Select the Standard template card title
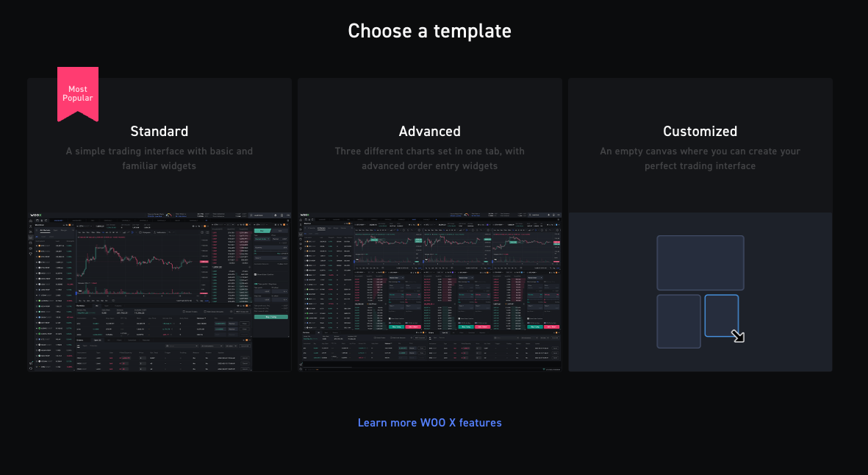Image resolution: width=868 pixels, height=475 pixels. [159, 131]
